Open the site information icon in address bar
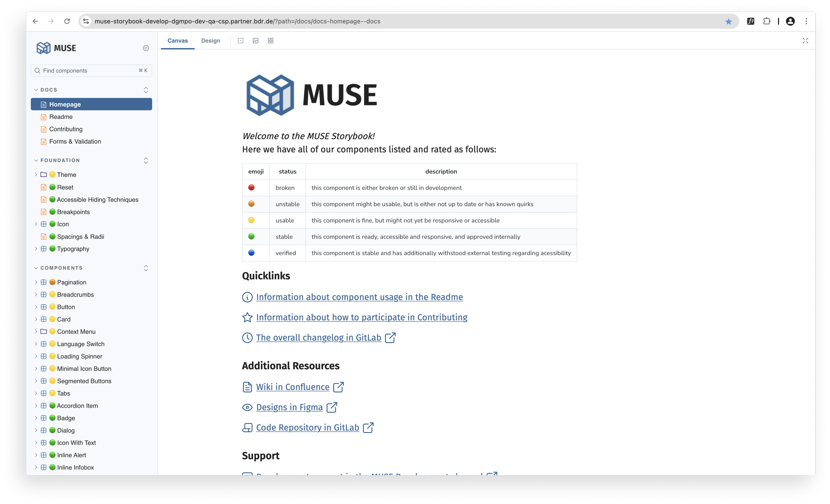Screen dimensions: 830x504 pyautogui.click(x=86, y=21)
